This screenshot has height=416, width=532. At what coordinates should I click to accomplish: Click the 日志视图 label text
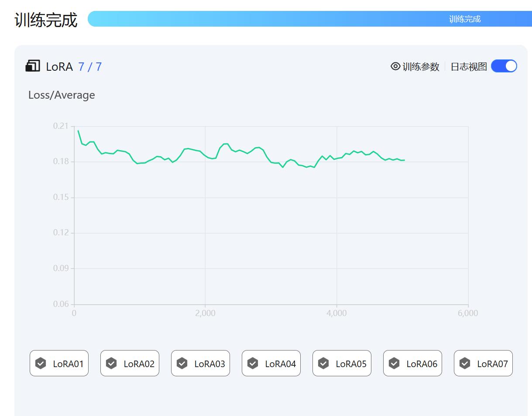(x=468, y=67)
